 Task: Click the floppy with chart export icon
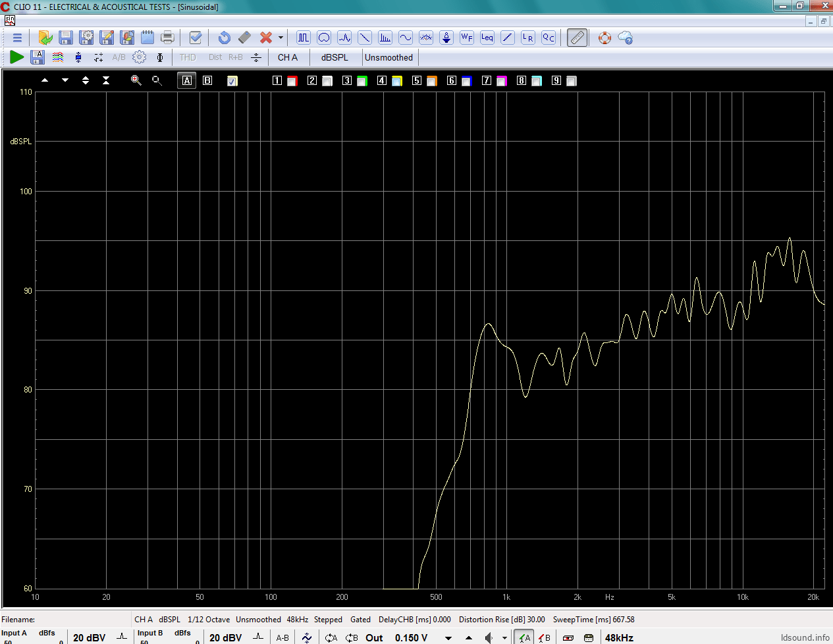pyautogui.click(x=127, y=38)
